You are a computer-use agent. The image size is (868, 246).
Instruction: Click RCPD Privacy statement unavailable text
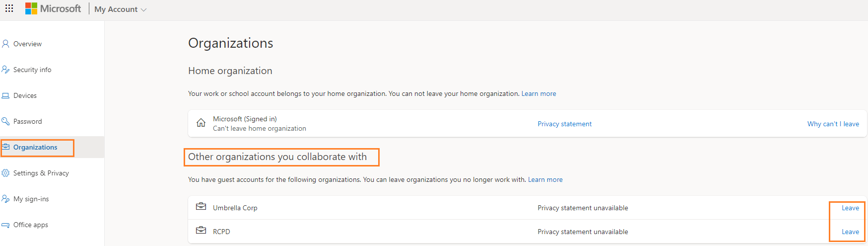pyautogui.click(x=583, y=232)
